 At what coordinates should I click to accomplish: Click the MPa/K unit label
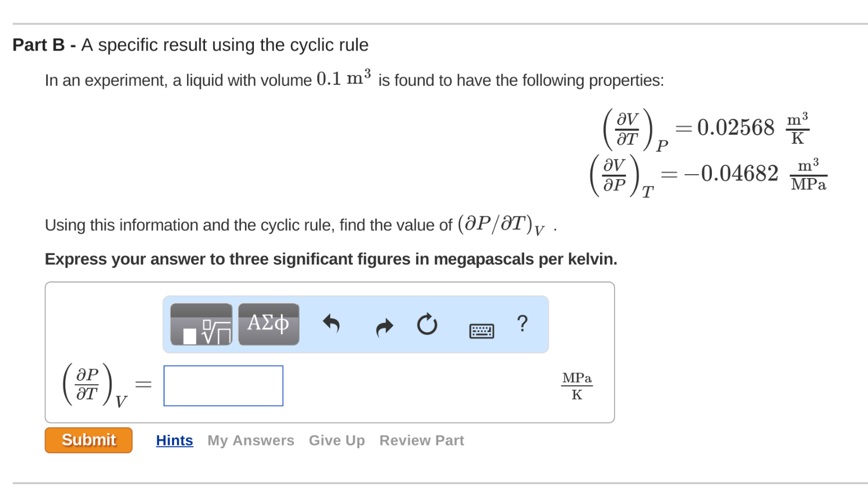576,385
